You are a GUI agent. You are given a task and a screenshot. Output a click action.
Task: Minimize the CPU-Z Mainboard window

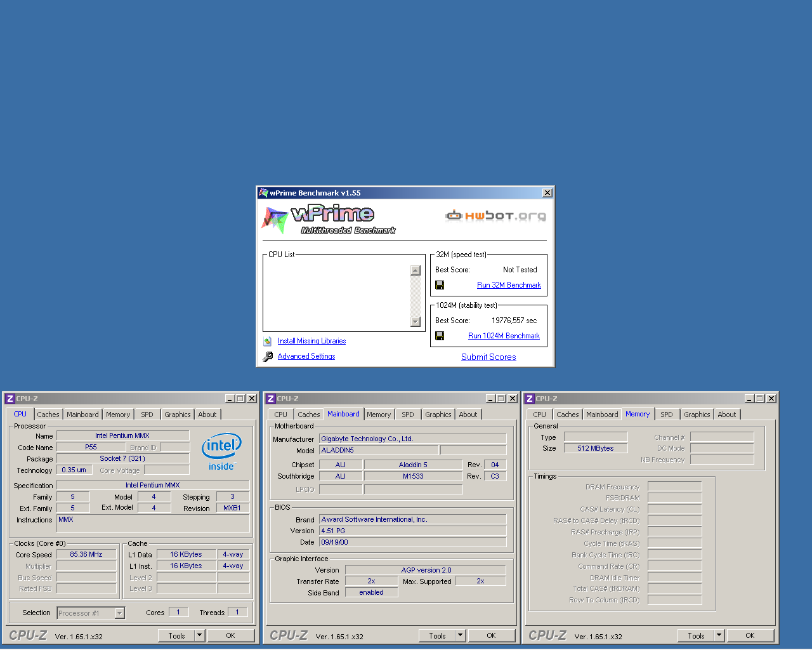click(x=490, y=399)
